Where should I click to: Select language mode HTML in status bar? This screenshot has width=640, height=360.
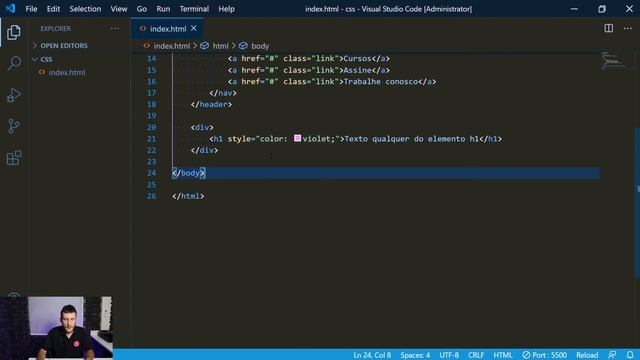coord(502,355)
